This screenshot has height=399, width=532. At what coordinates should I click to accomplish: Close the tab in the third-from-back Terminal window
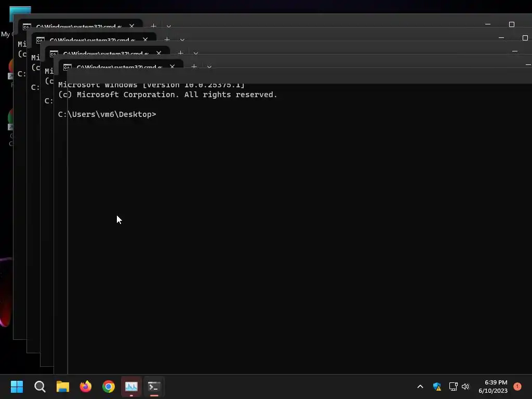[159, 52]
